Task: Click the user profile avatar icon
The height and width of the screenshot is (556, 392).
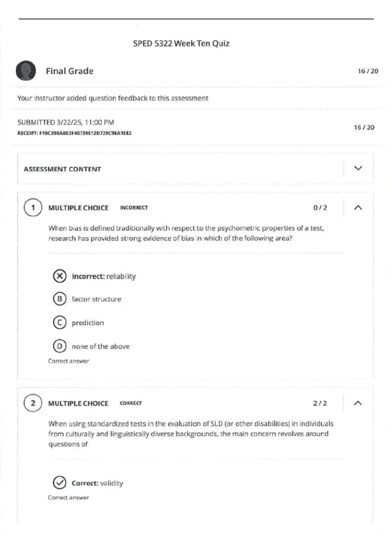Action: tap(26, 71)
